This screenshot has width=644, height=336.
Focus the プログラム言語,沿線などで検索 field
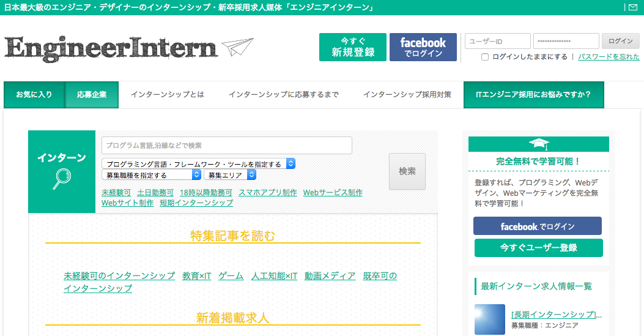(x=227, y=146)
